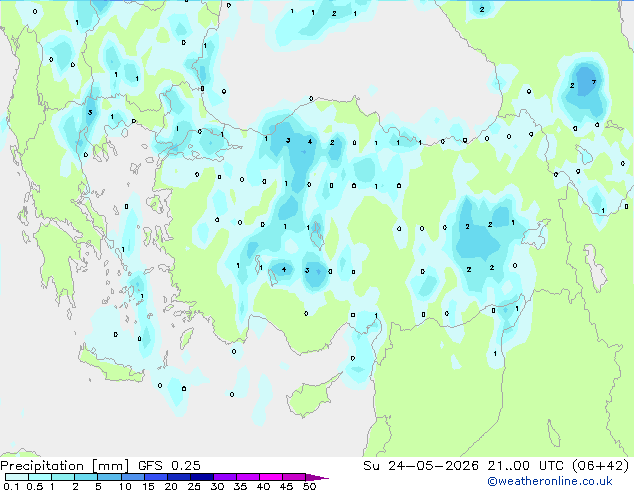The width and height of the screenshot is (634, 490).
Task: Select the 25–30 mm navy legend swatch
Action: click(201, 477)
